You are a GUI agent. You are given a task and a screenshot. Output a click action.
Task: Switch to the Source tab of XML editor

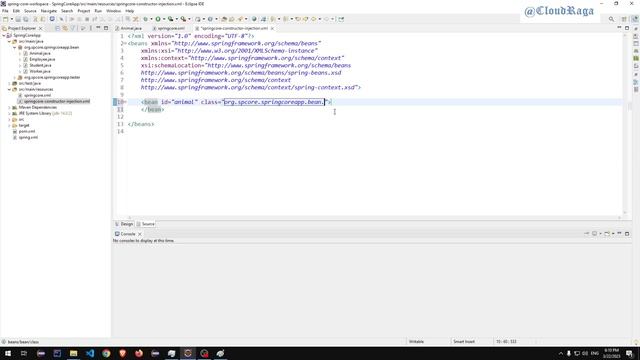146,224
